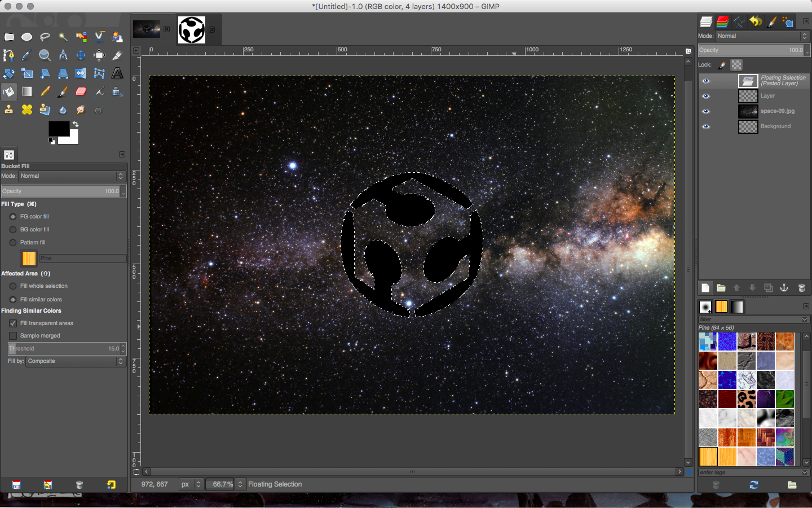
Task: Select the Rotate tool
Action: 9,73
